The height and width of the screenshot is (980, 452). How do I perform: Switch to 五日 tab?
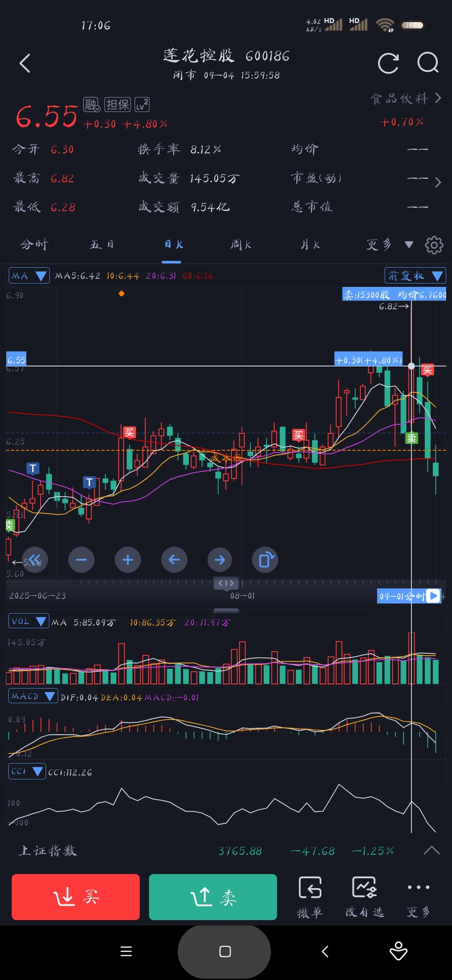[x=102, y=245]
